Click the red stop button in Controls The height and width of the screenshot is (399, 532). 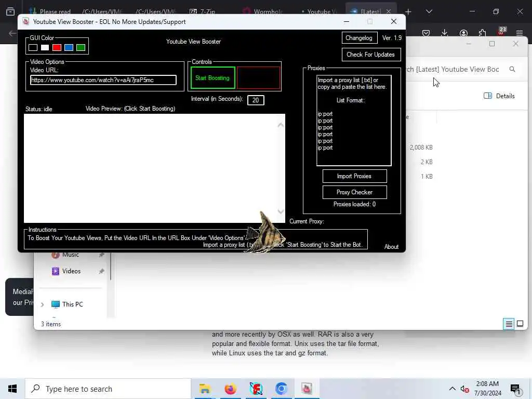coord(259,78)
